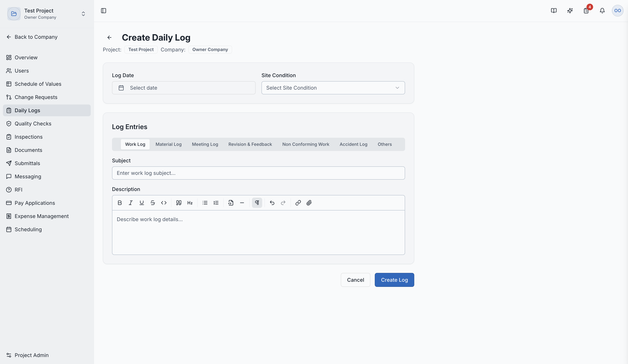This screenshot has width=628, height=364.
Task: Switch to the Meeting Log tab
Action: (x=205, y=144)
